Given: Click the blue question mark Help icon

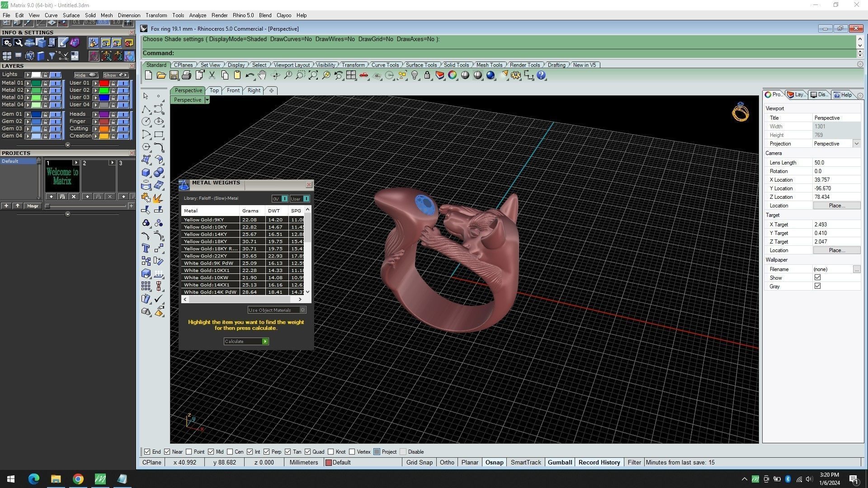Looking at the screenshot, I should pos(541,75).
